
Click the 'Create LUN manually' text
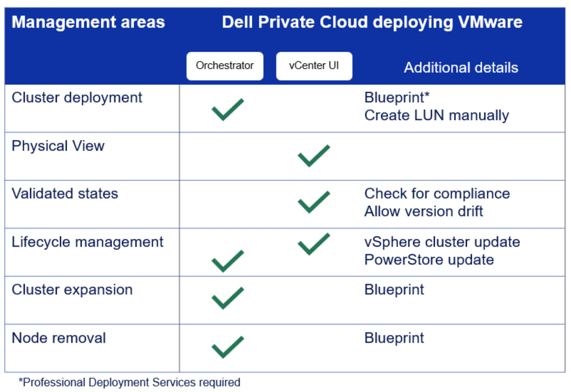pyautogui.click(x=437, y=116)
